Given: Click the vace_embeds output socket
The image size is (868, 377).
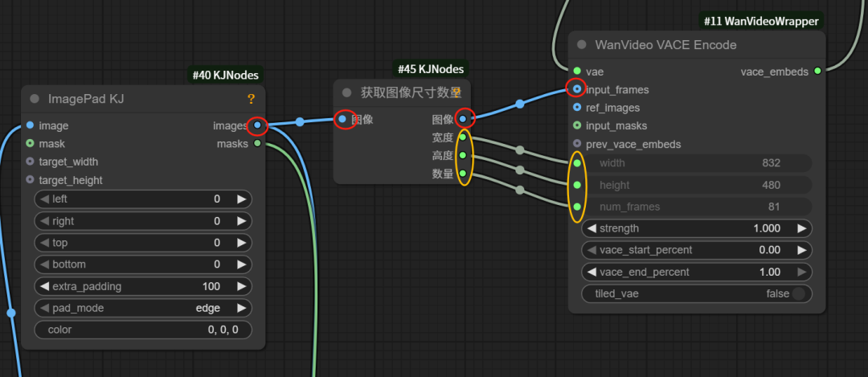Looking at the screenshot, I should pyautogui.click(x=817, y=72).
